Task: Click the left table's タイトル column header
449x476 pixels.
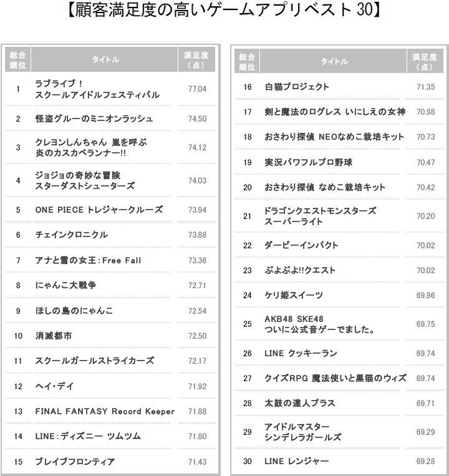Action: [105, 60]
